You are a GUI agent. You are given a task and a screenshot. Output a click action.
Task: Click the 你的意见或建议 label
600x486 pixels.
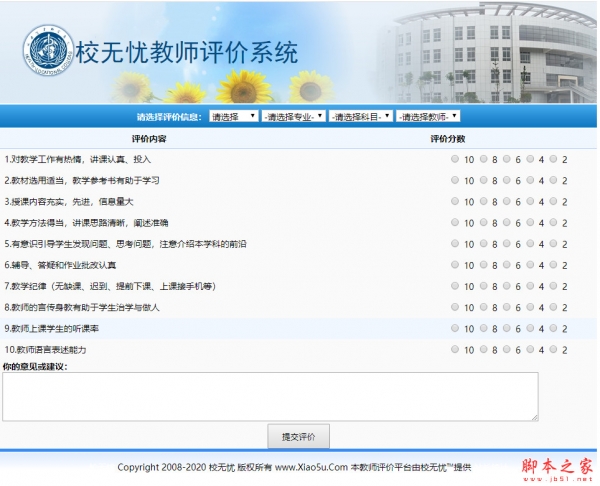tap(35, 367)
